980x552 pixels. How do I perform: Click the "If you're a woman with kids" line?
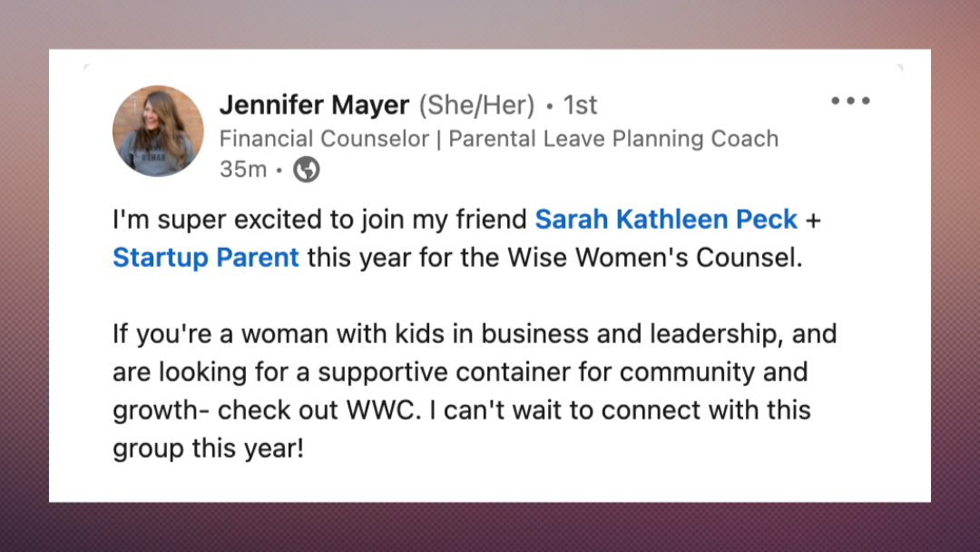click(475, 334)
